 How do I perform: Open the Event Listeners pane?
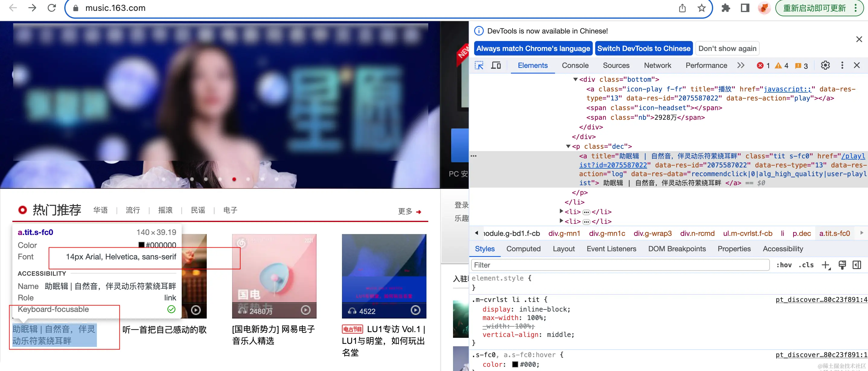(x=611, y=249)
